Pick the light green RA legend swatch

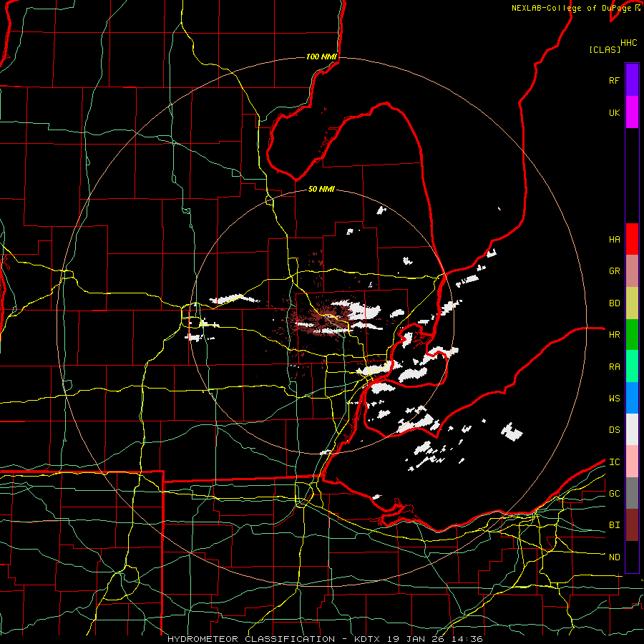[632, 366]
